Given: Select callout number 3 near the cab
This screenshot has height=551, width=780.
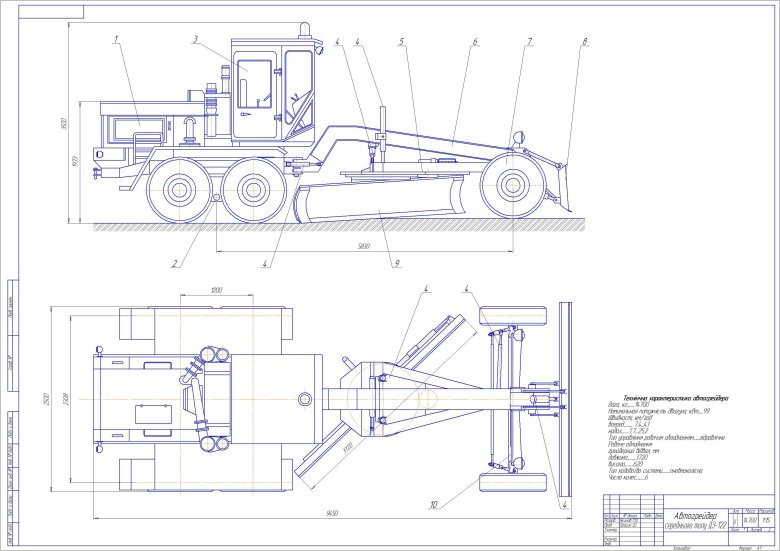Looking at the screenshot, I should [196, 39].
